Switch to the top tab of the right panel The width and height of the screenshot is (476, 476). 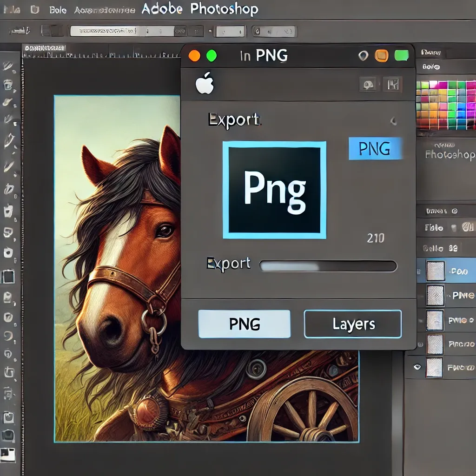click(x=431, y=53)
